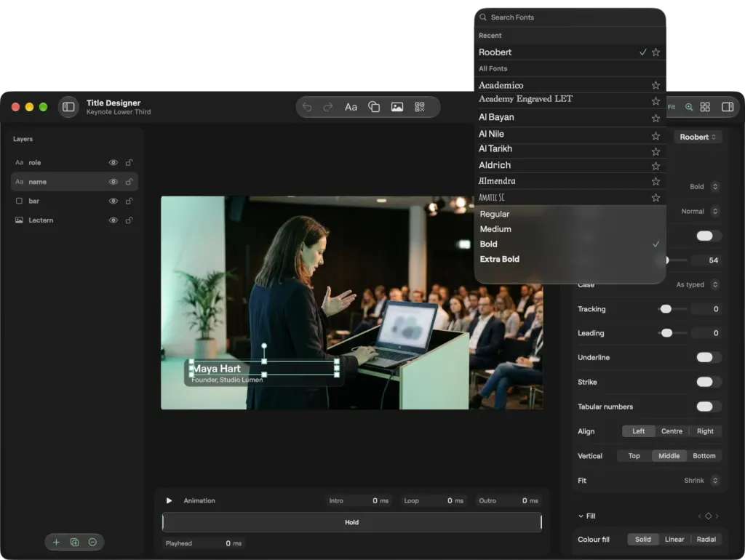Duplicate the selected layer icon
Image resolution: width=745 pixels, height=560 pixels.
tap(75, 542)
